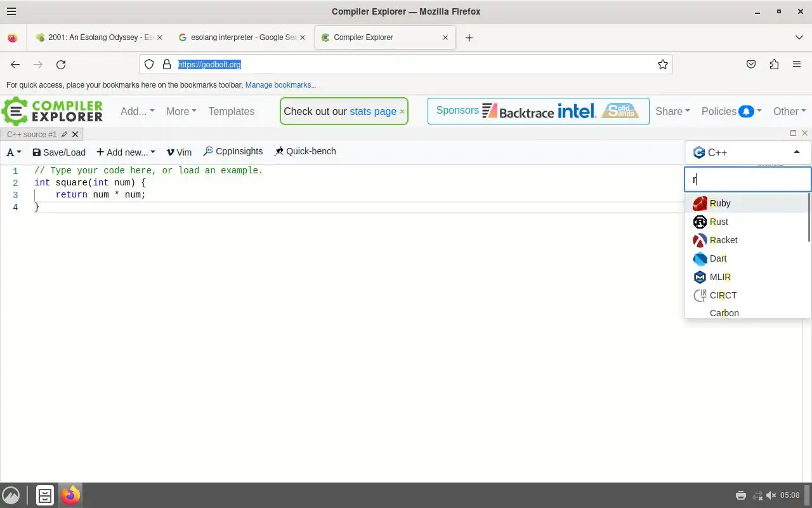
Task: Click the godbolt.org address bar
Action: [406, 64]
